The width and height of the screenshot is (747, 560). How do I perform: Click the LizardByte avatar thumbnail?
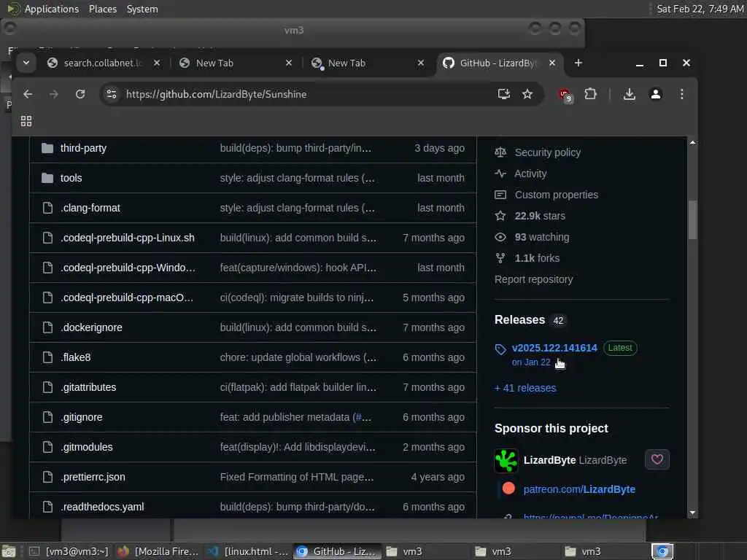point(506,461)
